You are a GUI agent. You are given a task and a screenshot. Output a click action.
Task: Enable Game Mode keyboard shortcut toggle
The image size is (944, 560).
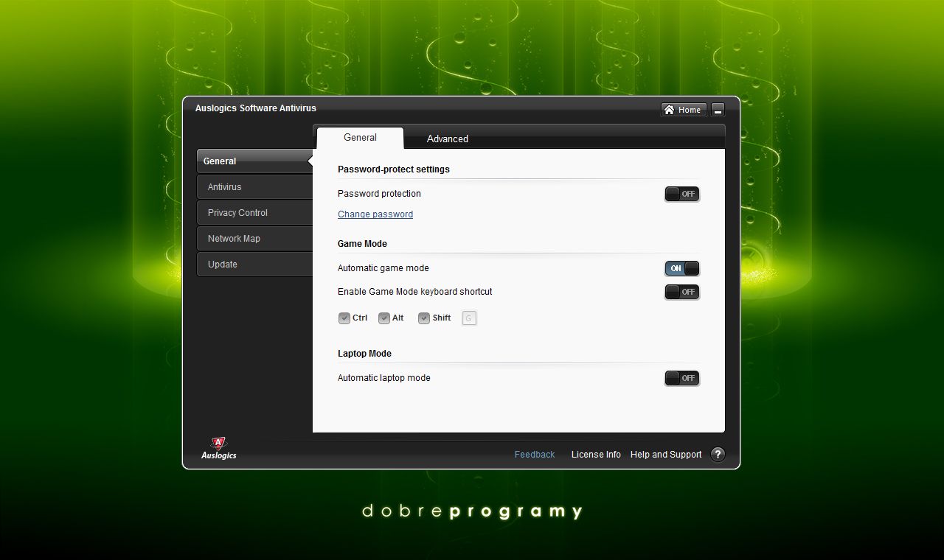[x=682, y=292]
